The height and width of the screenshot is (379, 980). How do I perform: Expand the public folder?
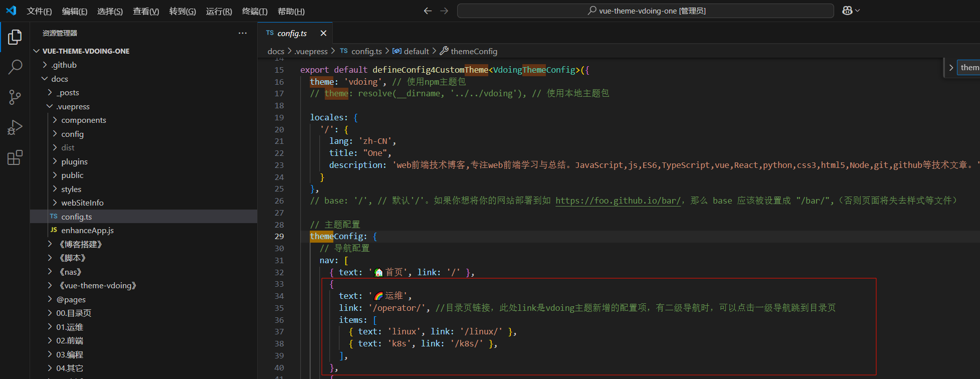143,175
